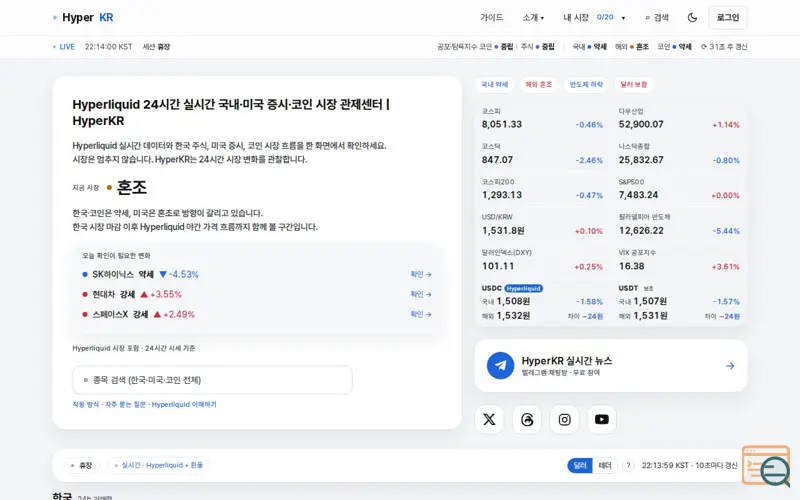Click 확인 link for 현대차
This screenshot has width=800, height=500.
click(421, 294)
